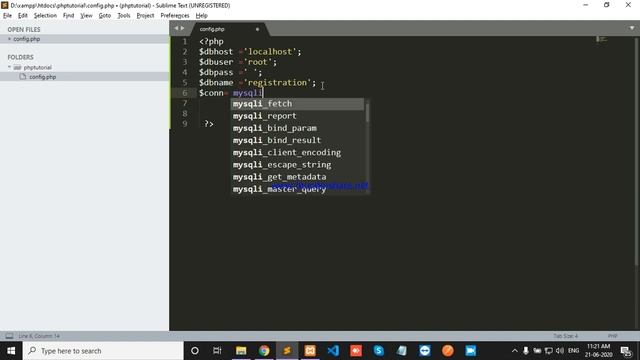Click the minimap in the editor
This screenshot has width=640, height=360.
[x=602, y=39]
